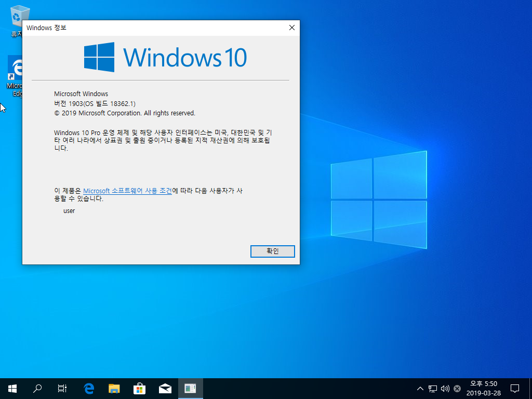
Task: Click the 'user' licensee name
Action: click(69, 211)
